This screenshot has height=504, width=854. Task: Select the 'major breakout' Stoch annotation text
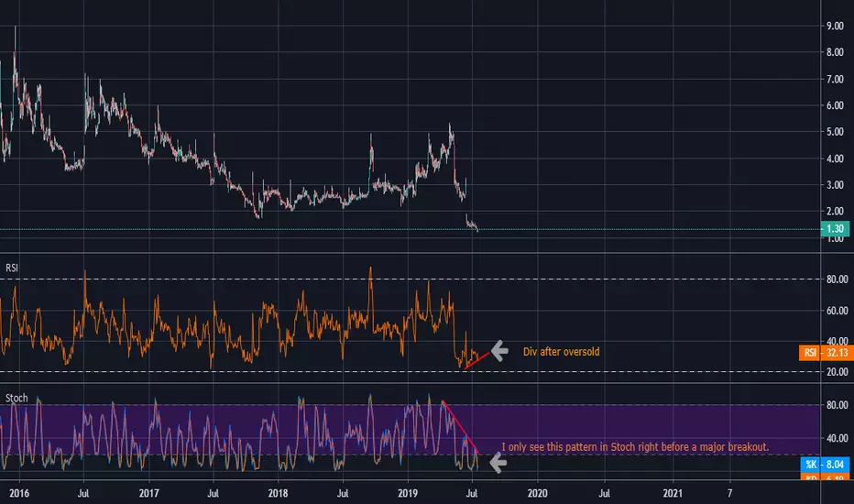point(635,447)
